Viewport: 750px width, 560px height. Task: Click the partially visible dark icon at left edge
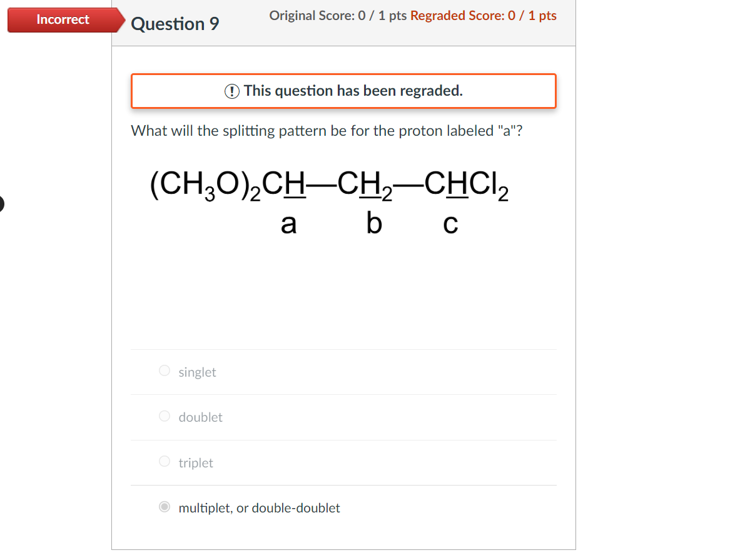coord(2,204)
